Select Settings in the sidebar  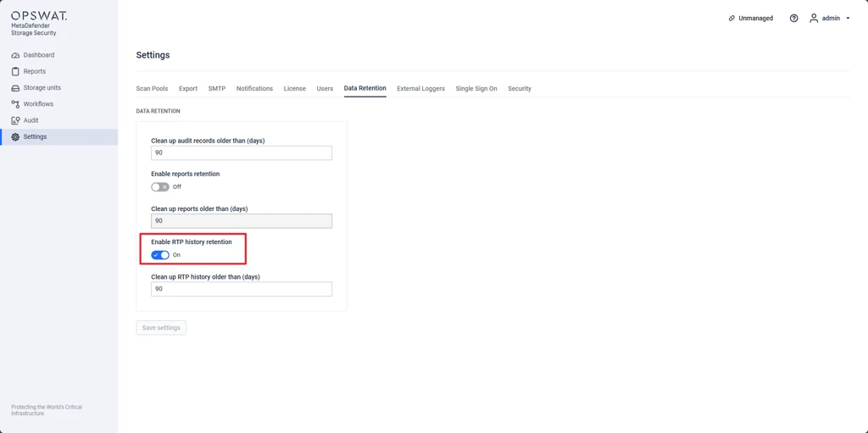58,136
